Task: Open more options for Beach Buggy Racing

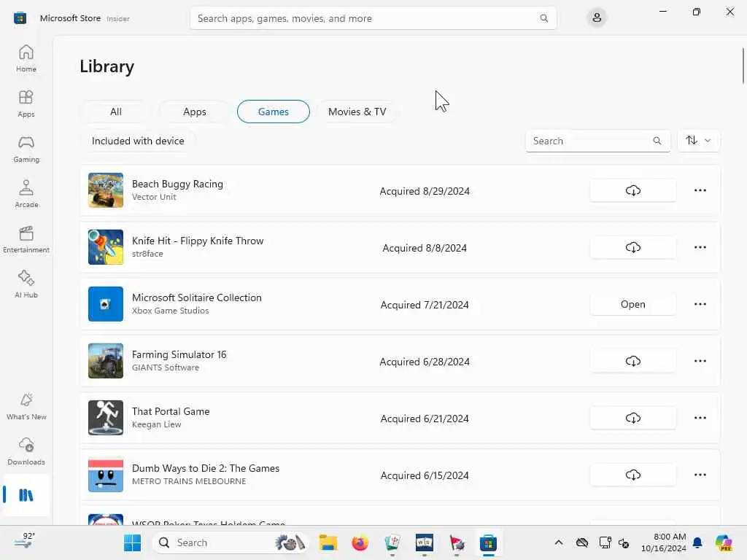Action: (x=700, y=190)
